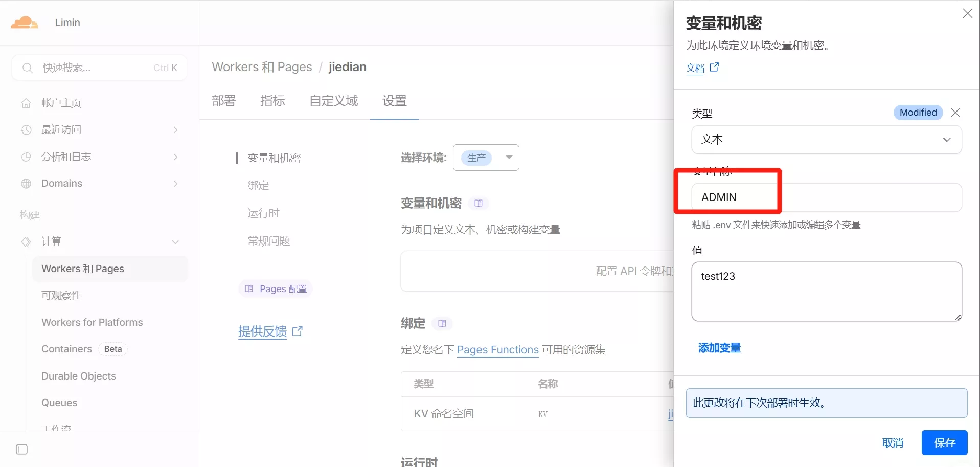This screenshot has width=980, height=467.
Task: Click the Cloudflare logo icon
Action: (25, 23)
